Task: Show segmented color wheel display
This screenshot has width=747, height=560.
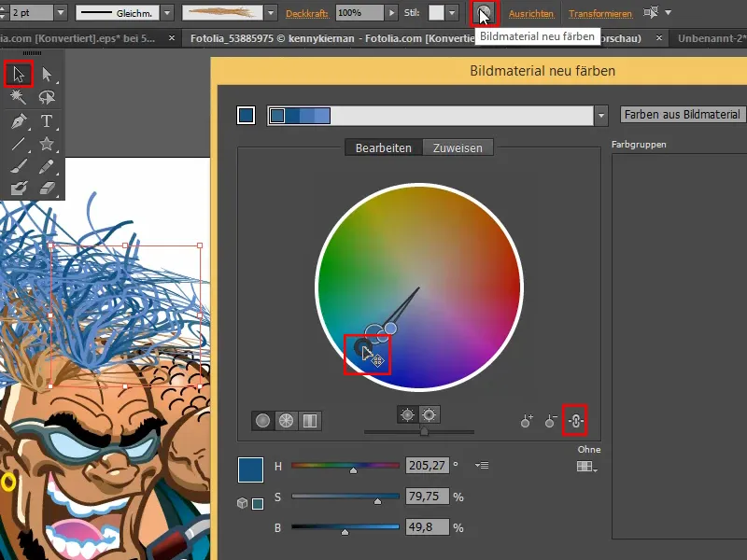Action: pyautogui.click(x=287, y=421)
